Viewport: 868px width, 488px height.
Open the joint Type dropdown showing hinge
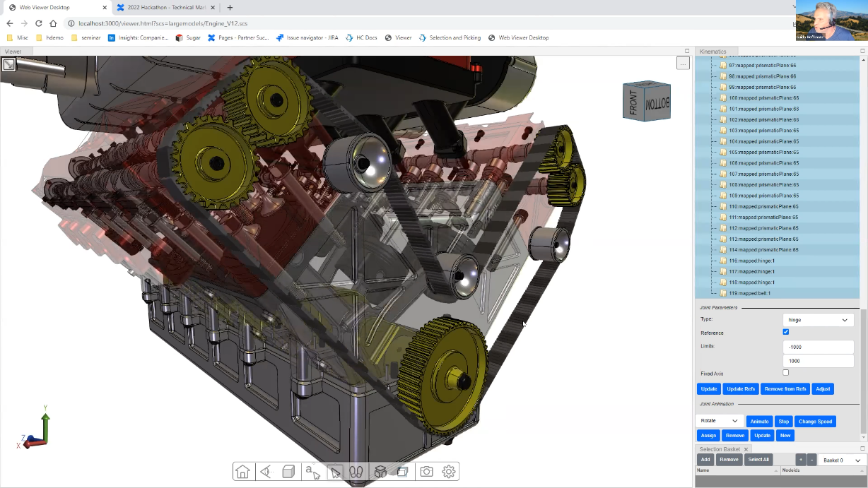(x=818, y=320)
